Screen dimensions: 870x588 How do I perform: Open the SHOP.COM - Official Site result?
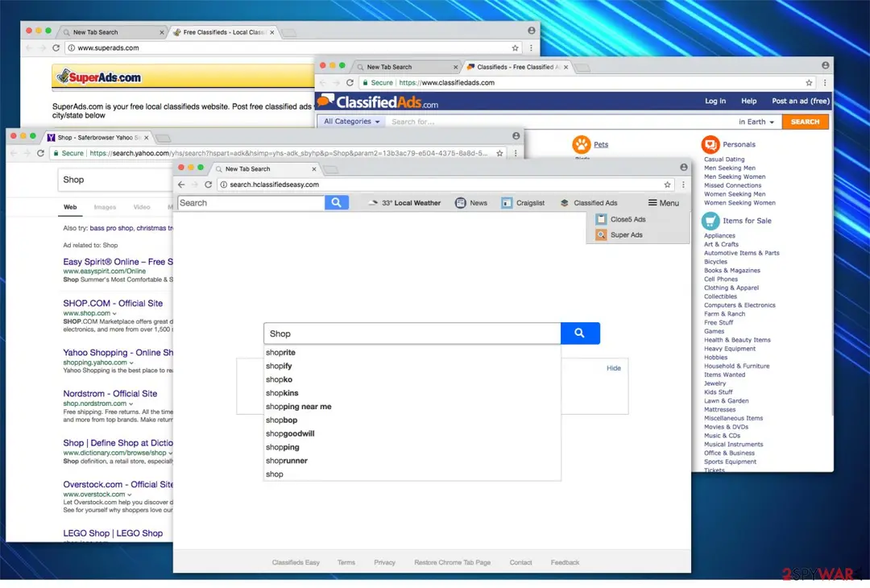[x=113, y=304]
